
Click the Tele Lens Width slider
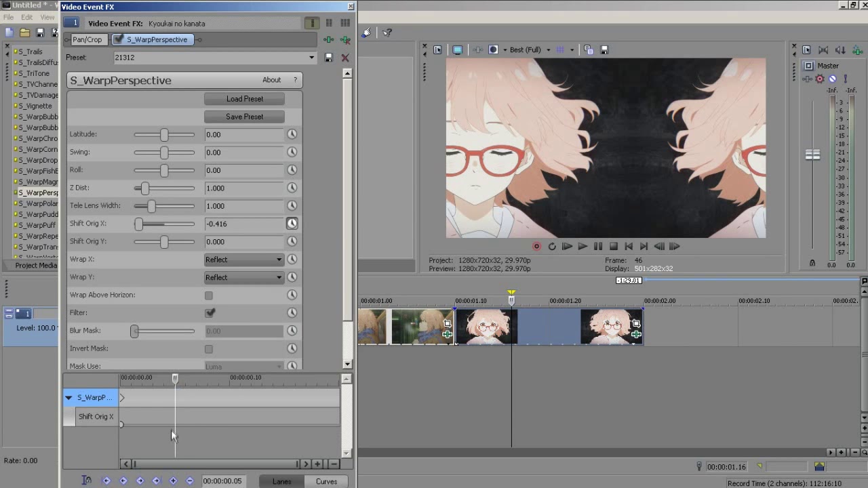[164, 205]
